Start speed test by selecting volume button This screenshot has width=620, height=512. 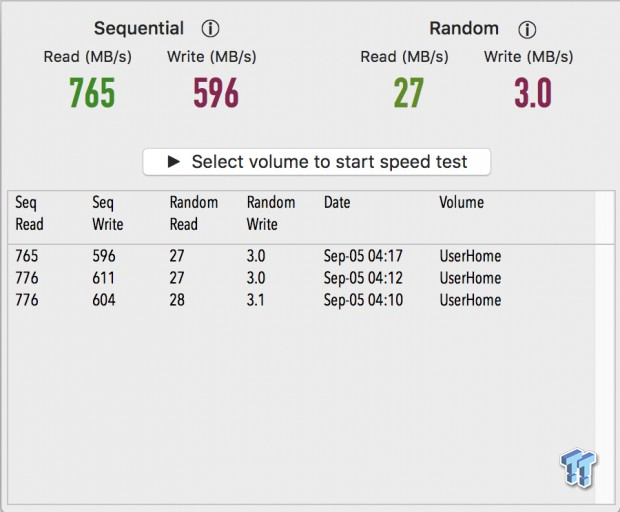pyautogui.click(x=316, y=162)
